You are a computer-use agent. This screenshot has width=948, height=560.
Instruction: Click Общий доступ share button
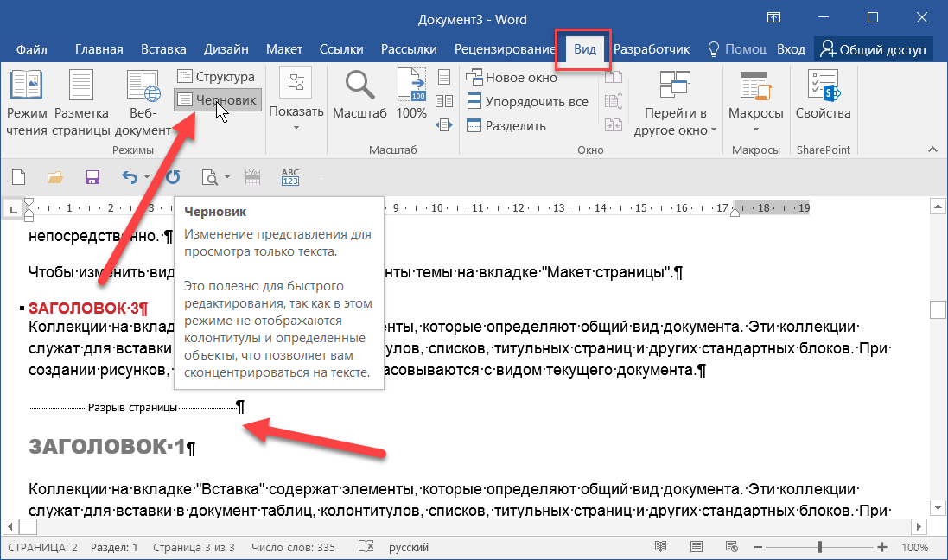pos(873,49)
